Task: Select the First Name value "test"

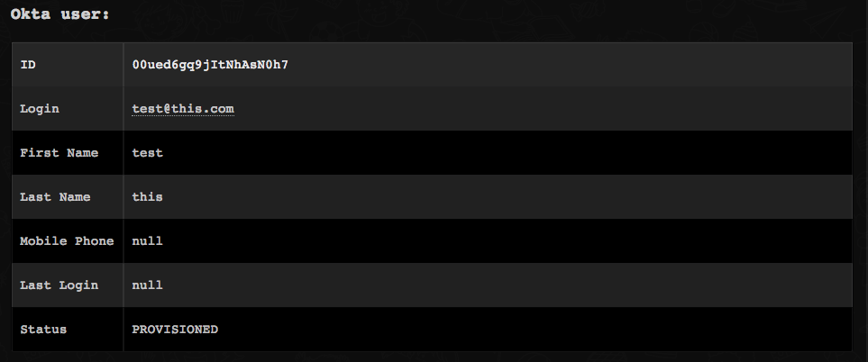Action: tap(148, 153)
